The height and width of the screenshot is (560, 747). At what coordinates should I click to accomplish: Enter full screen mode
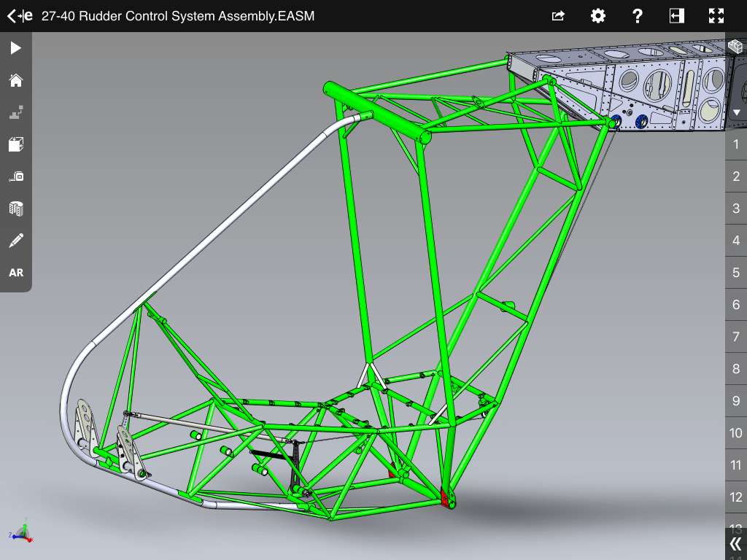pyautogui.click(x=716, y=16)
